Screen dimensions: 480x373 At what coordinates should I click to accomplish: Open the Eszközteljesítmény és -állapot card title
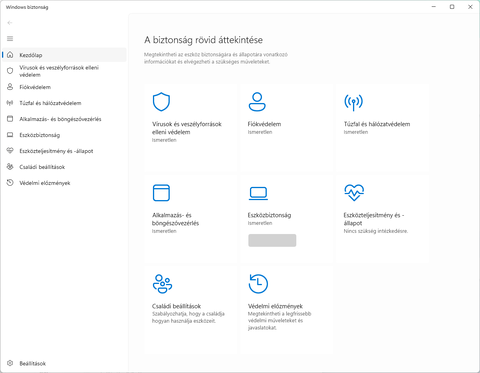point(374,219)
